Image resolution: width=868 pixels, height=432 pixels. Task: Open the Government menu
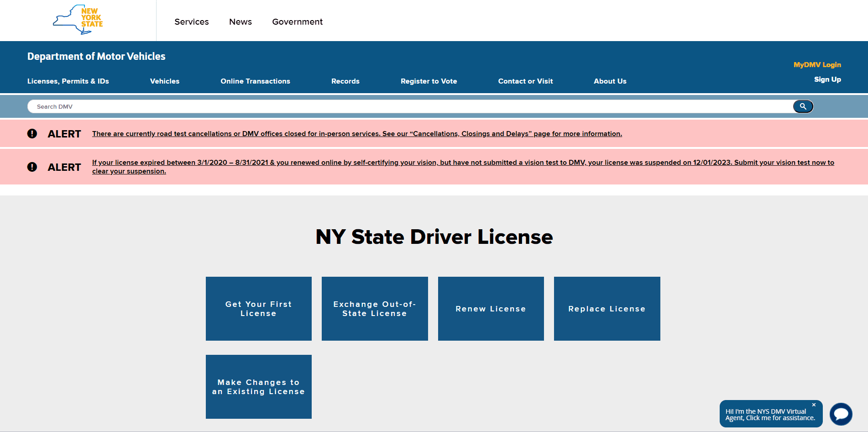[298, 21]
